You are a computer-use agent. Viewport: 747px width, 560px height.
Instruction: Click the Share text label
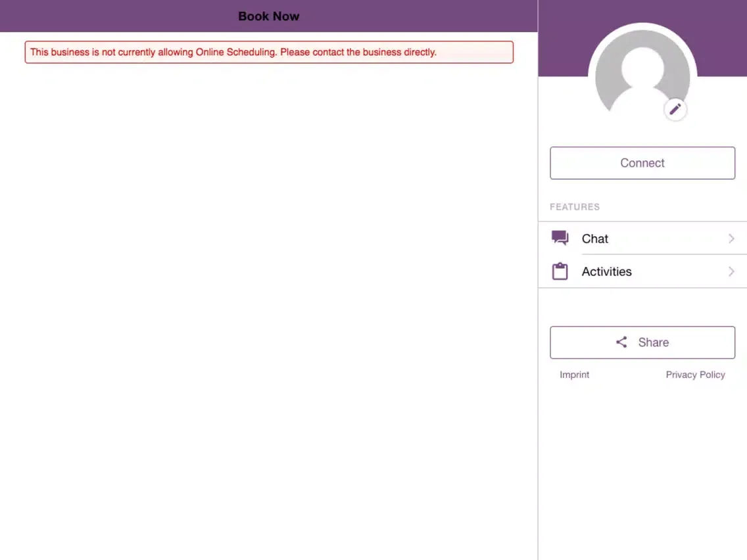point(653,342)
